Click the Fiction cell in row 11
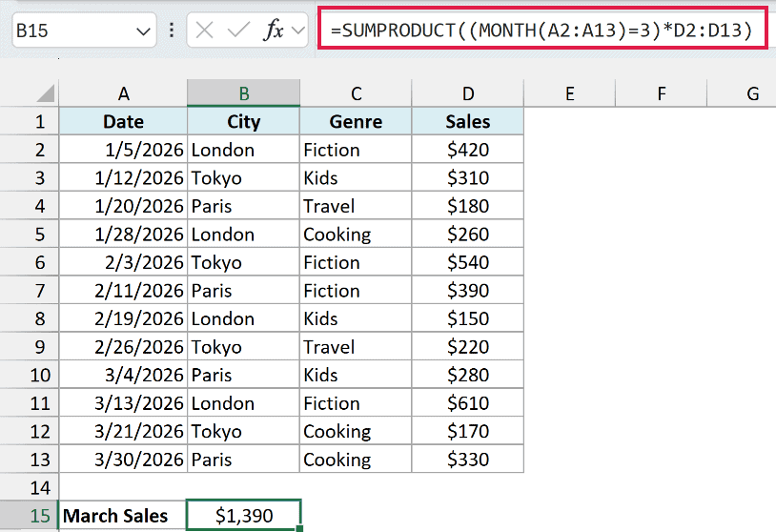The image size is (776, 532). (356, 403)
